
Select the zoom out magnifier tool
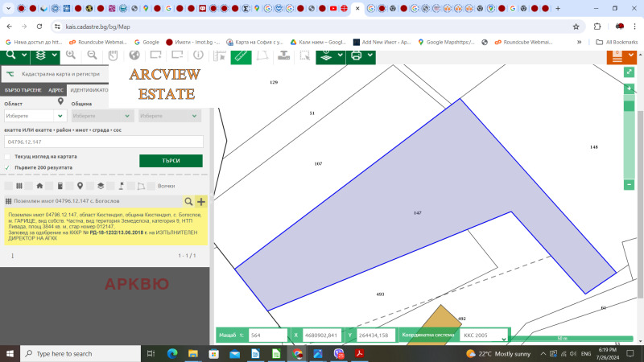coord(92,56)
